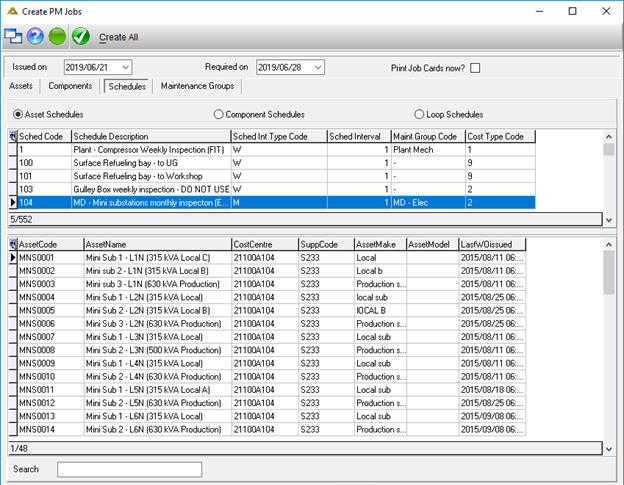Click the app logo in the title bar
The image size is (624, 485).
[x=12, y=11]
